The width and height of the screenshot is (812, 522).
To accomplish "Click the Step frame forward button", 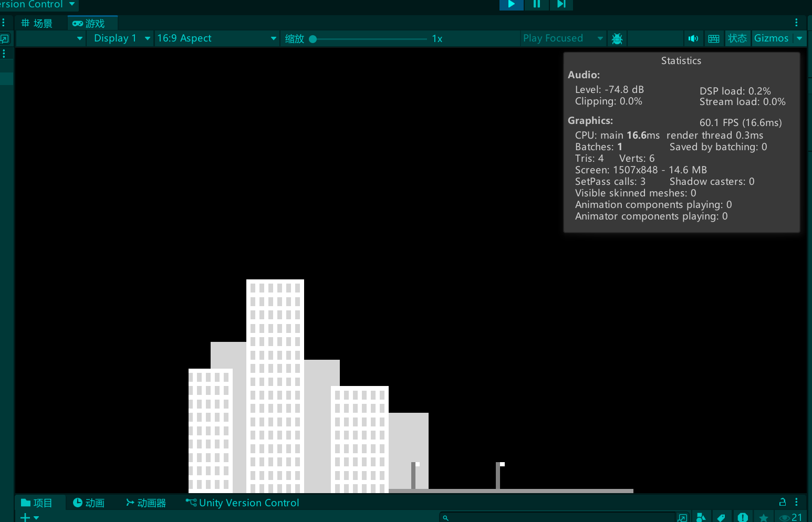I will coord(561,4).
